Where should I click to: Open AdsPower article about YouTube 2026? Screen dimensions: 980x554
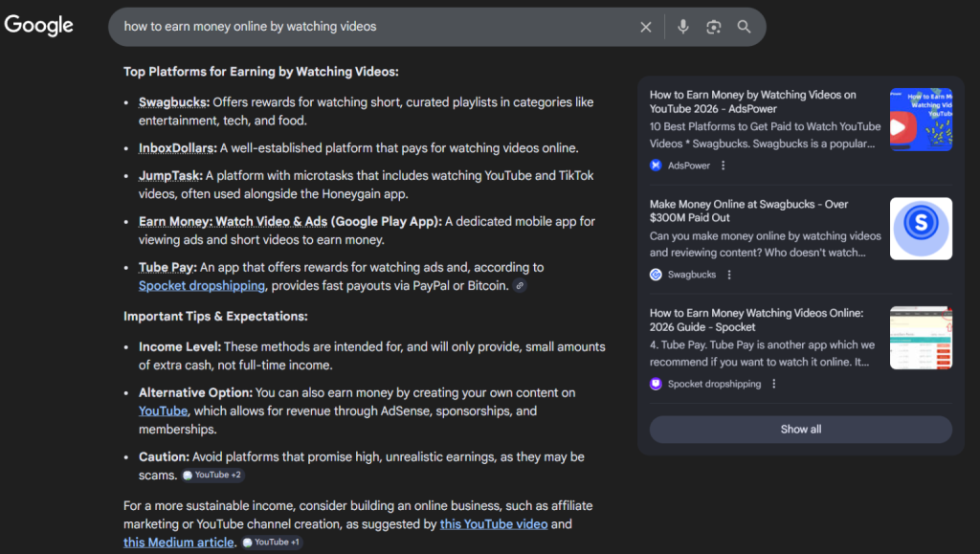click(752, 101)
